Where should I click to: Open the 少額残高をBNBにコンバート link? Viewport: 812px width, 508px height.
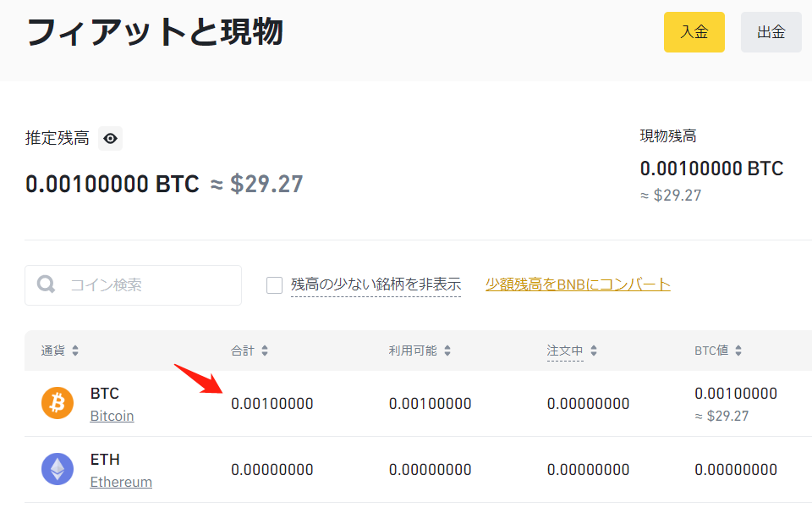[x=578, y=284]
